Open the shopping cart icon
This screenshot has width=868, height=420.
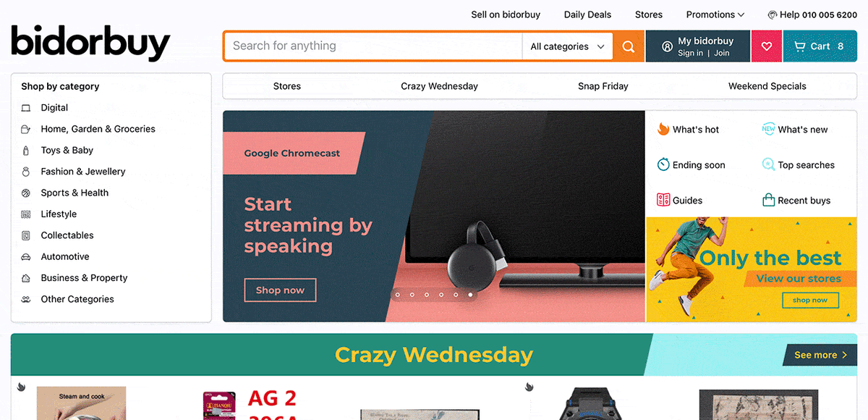pos(799,46)
